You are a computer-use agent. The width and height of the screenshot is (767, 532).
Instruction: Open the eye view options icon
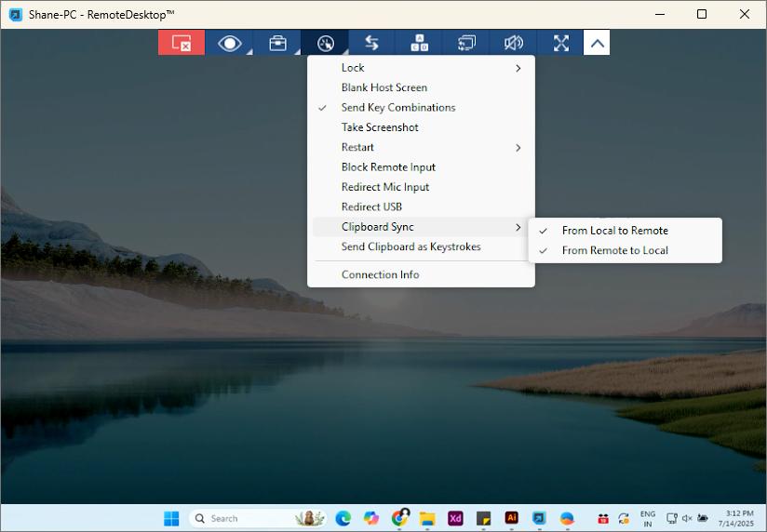click(229, 43)
